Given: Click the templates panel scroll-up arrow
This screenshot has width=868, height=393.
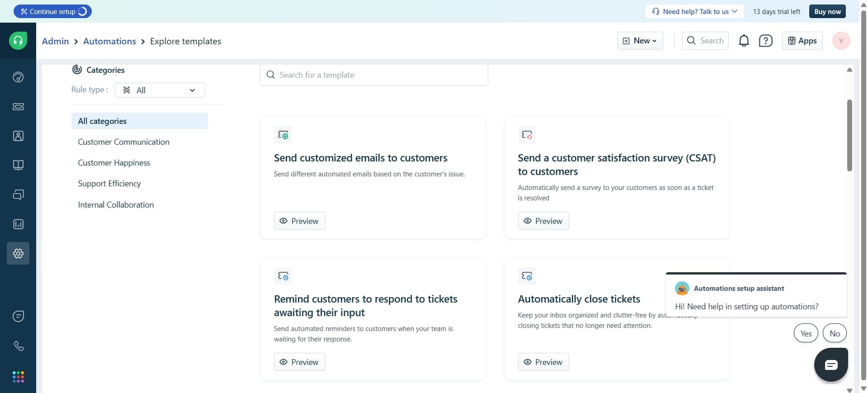Looking at the screenshot, I should 849,70.
